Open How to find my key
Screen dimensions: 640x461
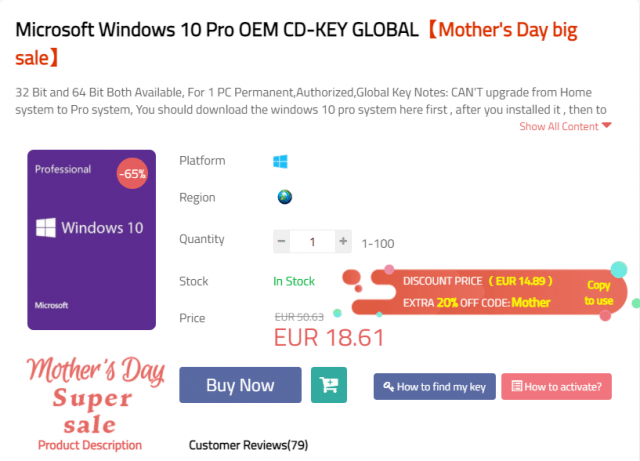434,386
